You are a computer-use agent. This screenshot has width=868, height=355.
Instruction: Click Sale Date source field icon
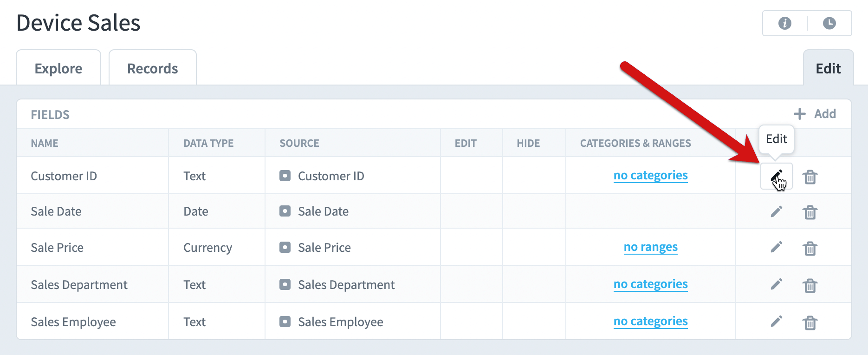[285, 211]
